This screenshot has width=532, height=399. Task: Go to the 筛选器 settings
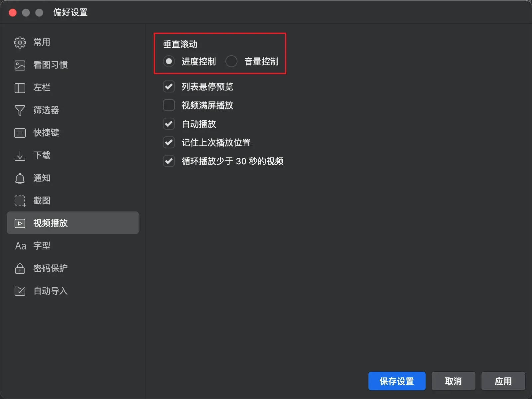point(73,110)
